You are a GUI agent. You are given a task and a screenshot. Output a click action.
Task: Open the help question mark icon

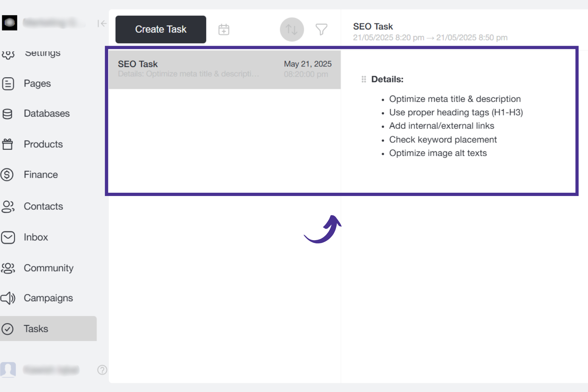[102, 370]
